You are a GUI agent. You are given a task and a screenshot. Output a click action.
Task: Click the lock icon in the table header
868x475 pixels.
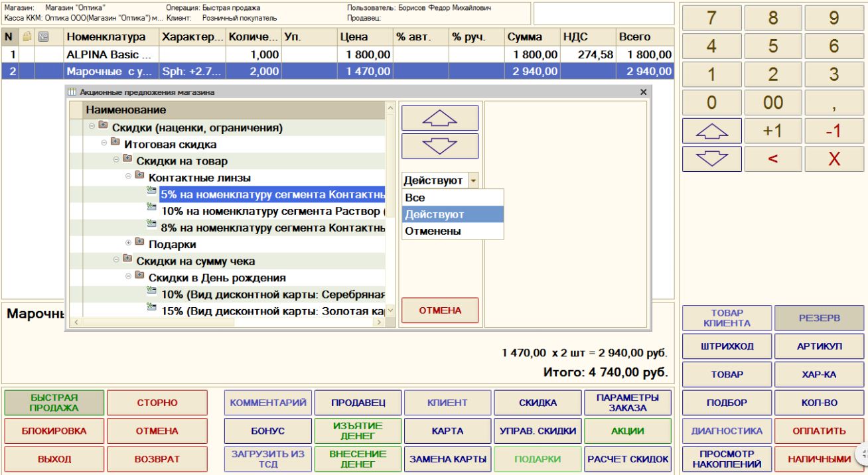coord(27,37)
